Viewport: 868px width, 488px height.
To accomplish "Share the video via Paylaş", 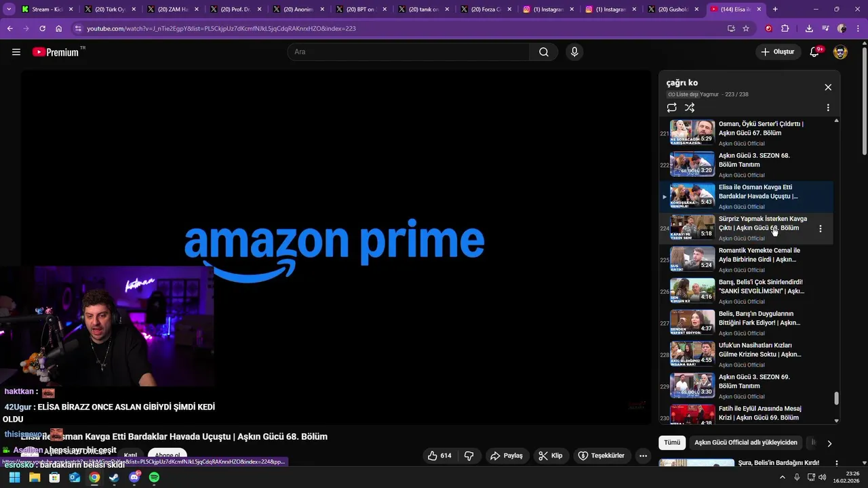I will (x=506, y=455).
